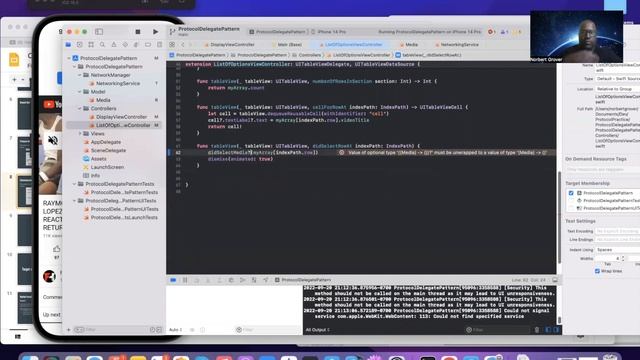Viewport: 640px width, 360px height.
Task: Toggle the navigator sidebar in Xcode toolbar
Action: (x=99, y=31)
